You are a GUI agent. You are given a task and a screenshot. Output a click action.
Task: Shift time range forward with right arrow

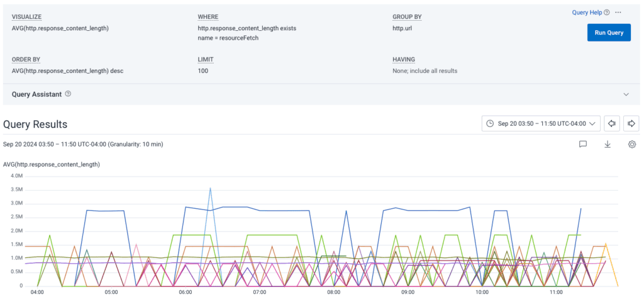pos(631,123)
